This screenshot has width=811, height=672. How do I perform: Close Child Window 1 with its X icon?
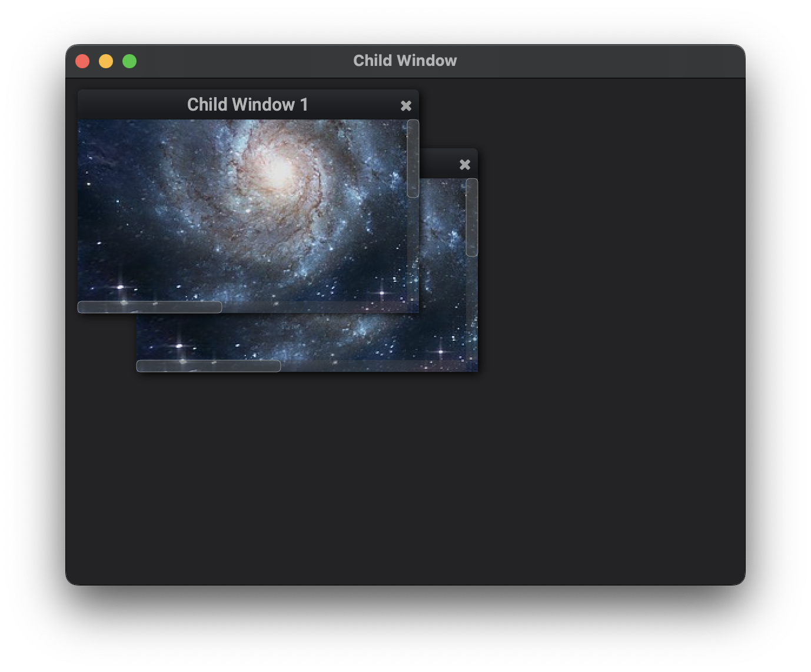pos(406,106)
